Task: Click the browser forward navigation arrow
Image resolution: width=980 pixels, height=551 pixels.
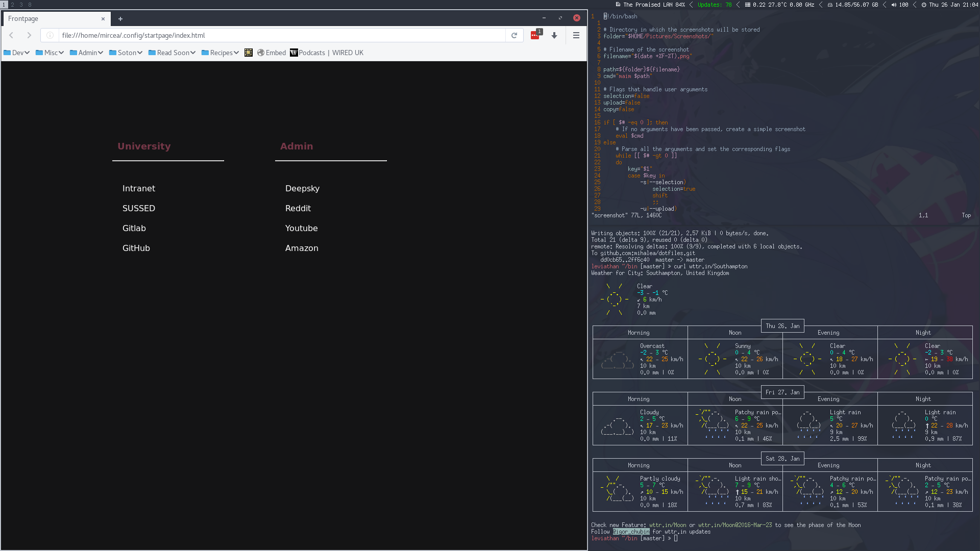Action: tap(29, 35)
